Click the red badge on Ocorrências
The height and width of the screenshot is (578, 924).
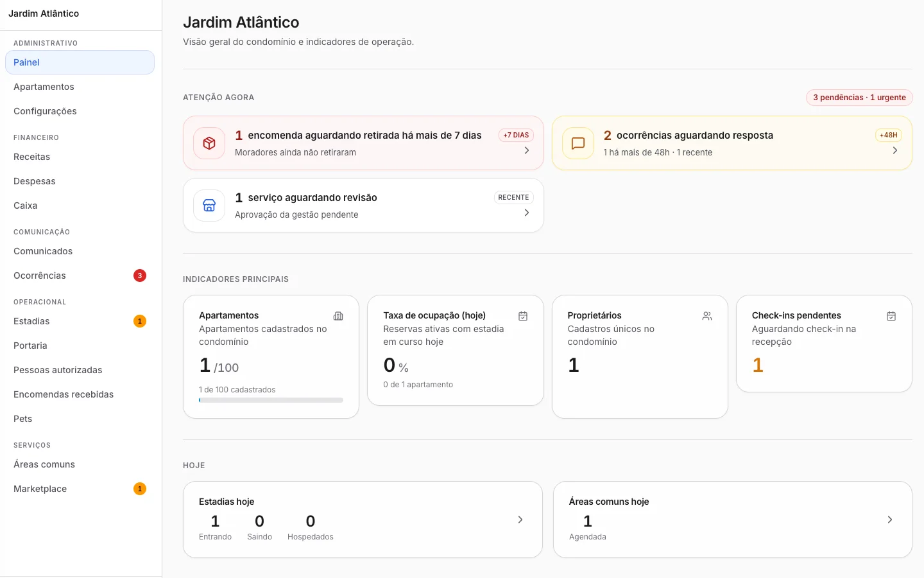point(140,276)
